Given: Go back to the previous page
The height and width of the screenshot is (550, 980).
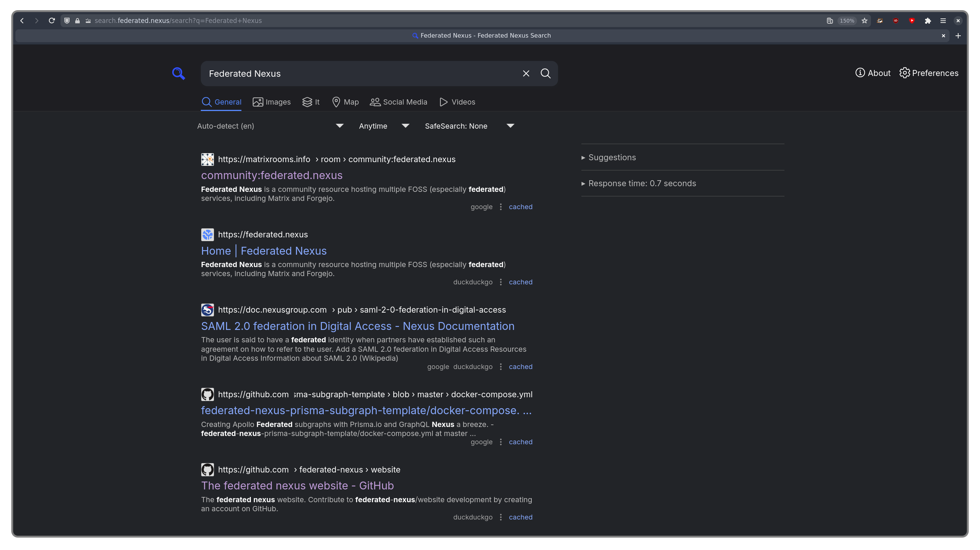Looking at the screenshot, I should coord(22,21).
